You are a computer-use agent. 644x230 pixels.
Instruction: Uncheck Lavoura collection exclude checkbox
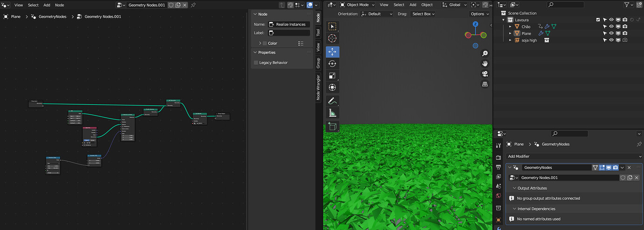pos(598,20)
